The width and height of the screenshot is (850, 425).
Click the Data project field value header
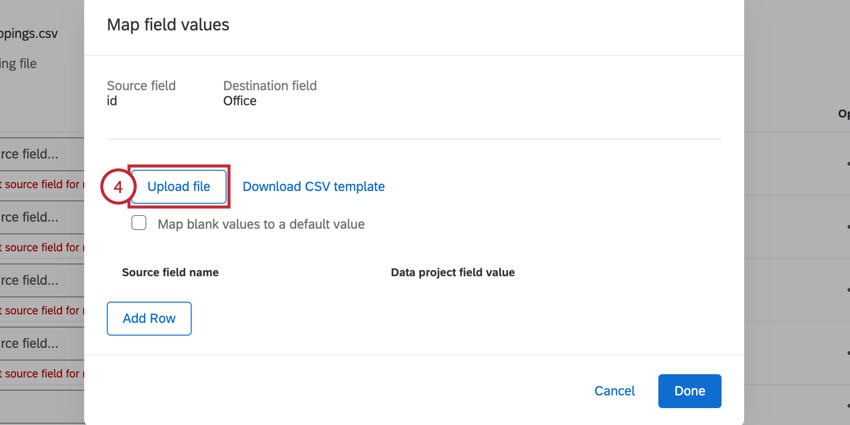[x=452, y=272]
